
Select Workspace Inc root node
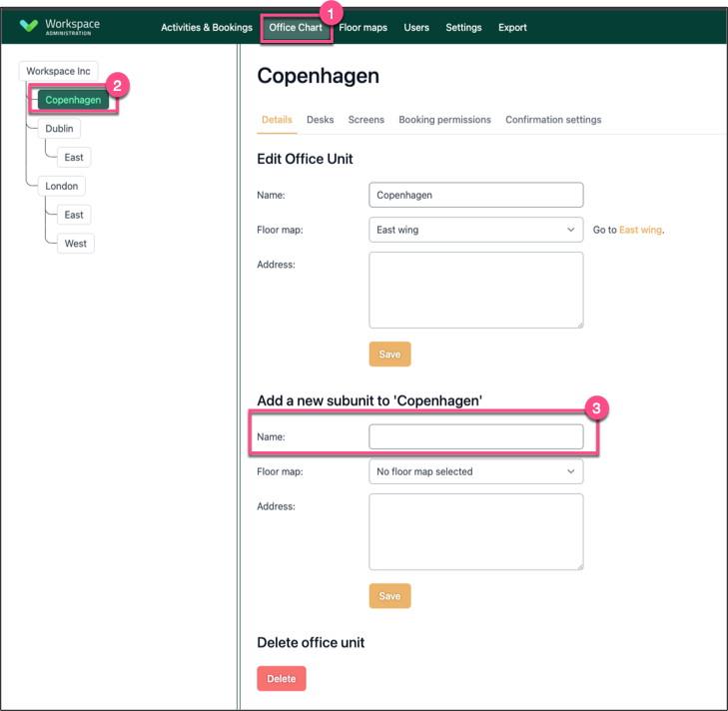tap(58, 71)
